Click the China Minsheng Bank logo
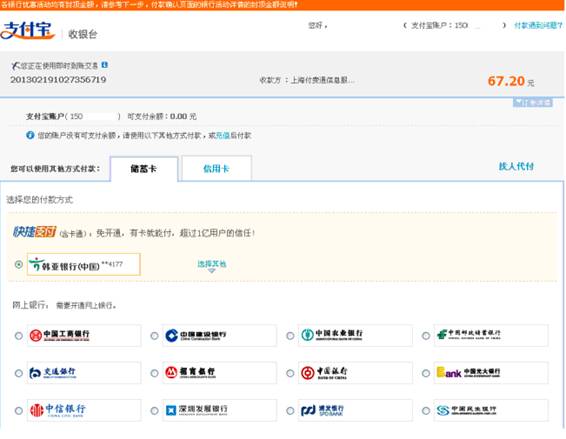566x439 pixels. coord(466,410)
